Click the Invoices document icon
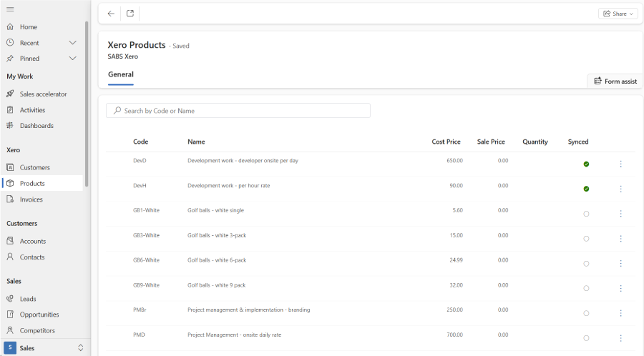Image resolution: width=644 pixels, height=356 pixels. click(10, 199)
